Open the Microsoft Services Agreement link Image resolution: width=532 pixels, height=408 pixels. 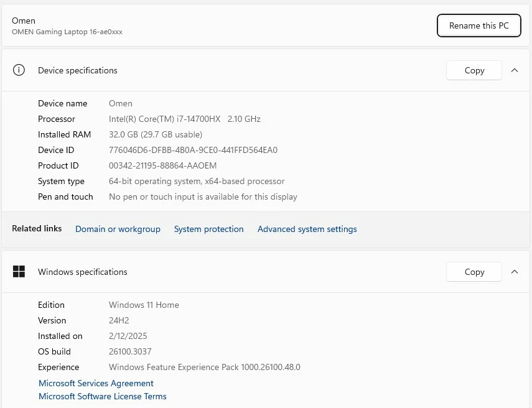(x=96, y=383)
